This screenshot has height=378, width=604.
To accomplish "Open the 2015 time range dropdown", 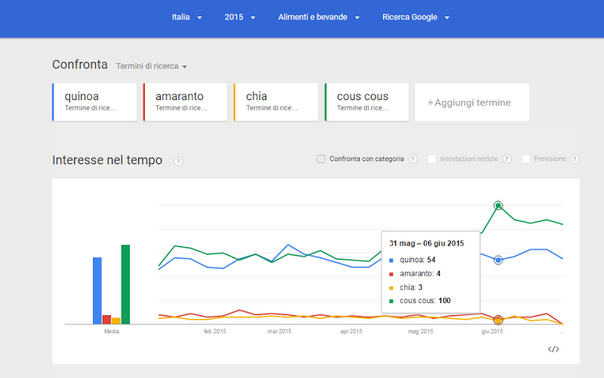I will 240,17.
